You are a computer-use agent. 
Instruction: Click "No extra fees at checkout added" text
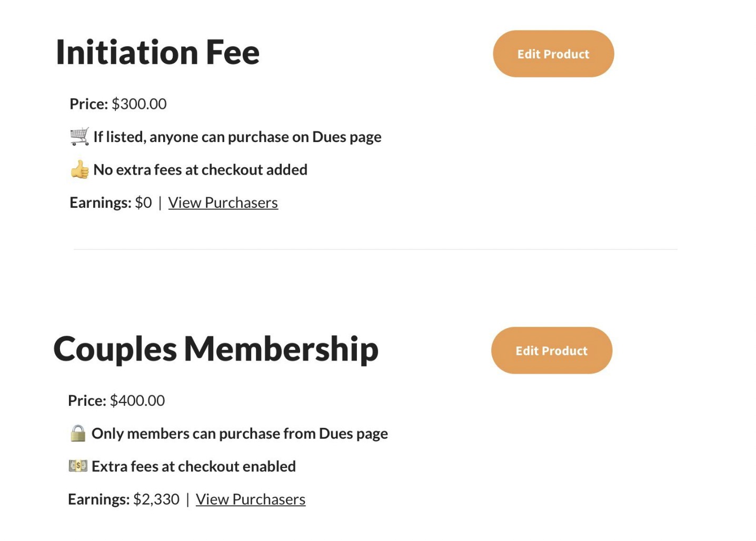pyautogui.click(x=200, y=170)
